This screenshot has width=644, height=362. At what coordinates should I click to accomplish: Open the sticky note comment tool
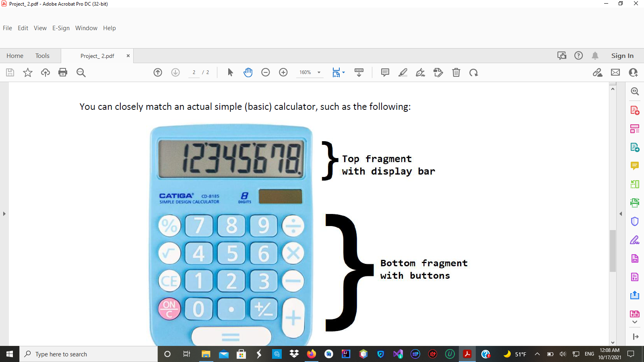pyautogui.click(x=385, y=72)
